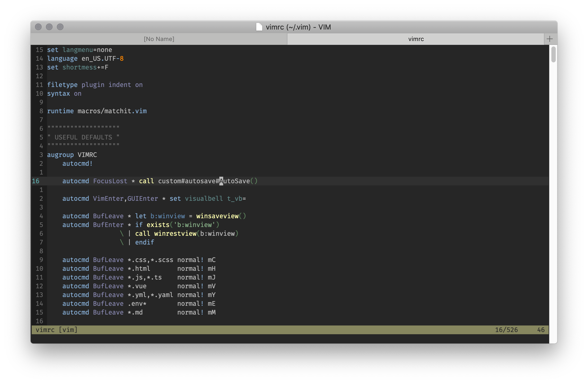Click 'set langmenu=none' line
Image resolution: width=588 pixels, height=384 pixels.
pos(79,50)
